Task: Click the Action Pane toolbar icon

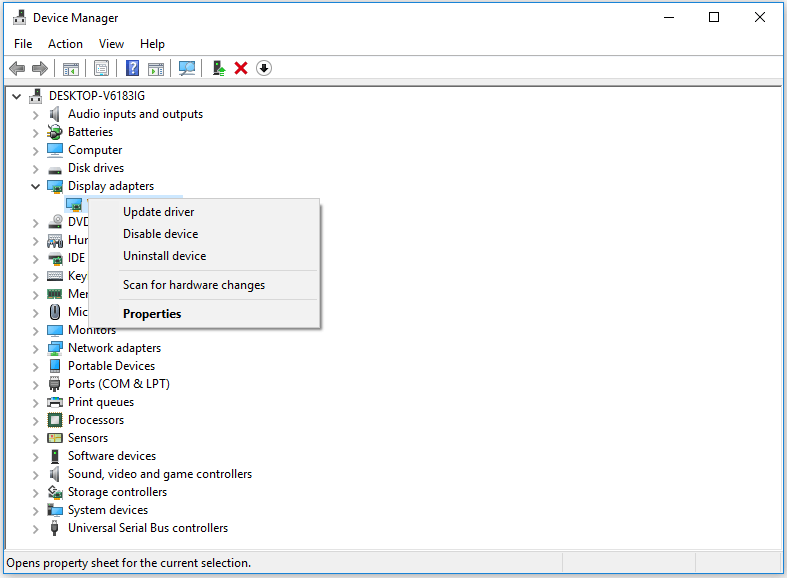Action: pos(156,69)
